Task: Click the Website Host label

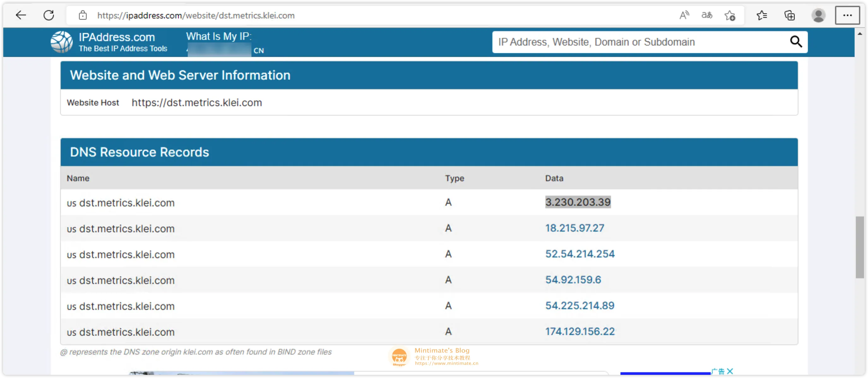Action: (x=93, y=103)
